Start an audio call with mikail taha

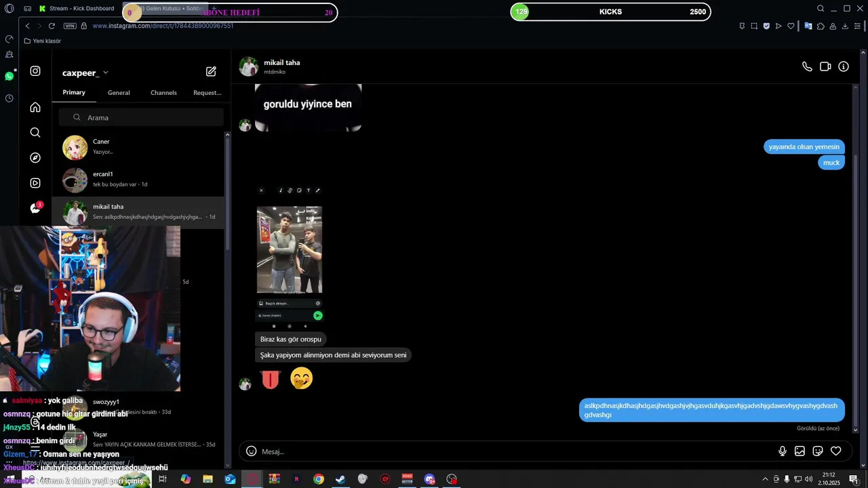tap(807, 66)
